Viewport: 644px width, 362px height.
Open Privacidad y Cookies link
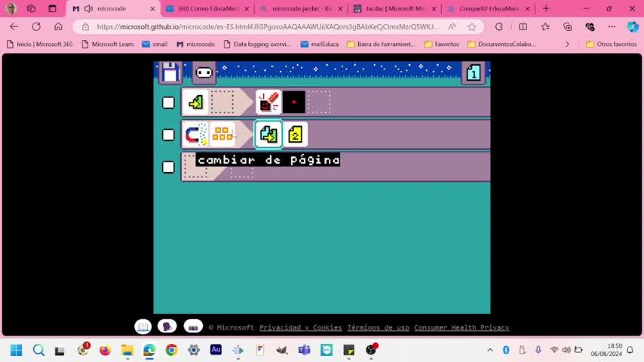[x=301, y=327]
